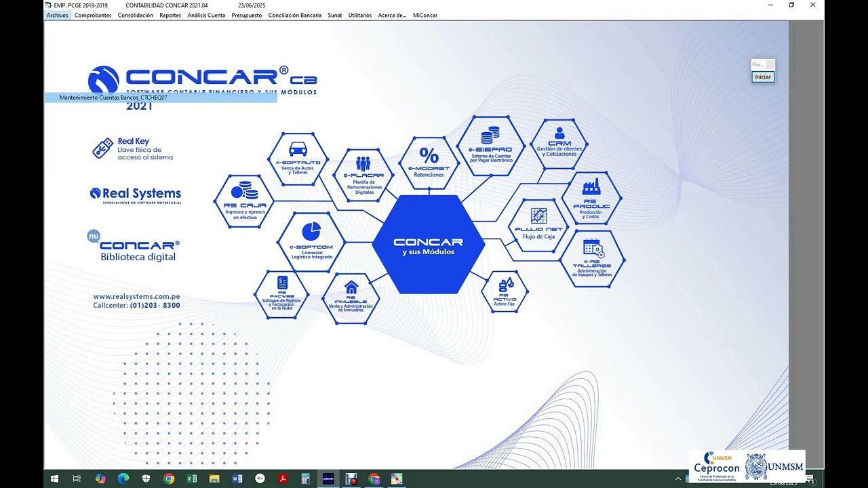The width and height of the screenshot is (868, 488).
Task: Open Excel from the taskbar
Action: click(x=192, y=479)
